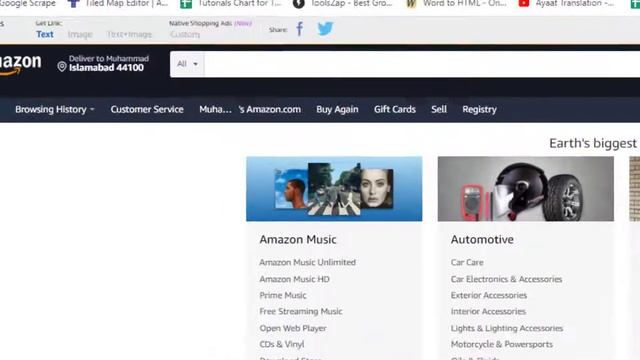Open the Amazon logo home link

(20, 64)
